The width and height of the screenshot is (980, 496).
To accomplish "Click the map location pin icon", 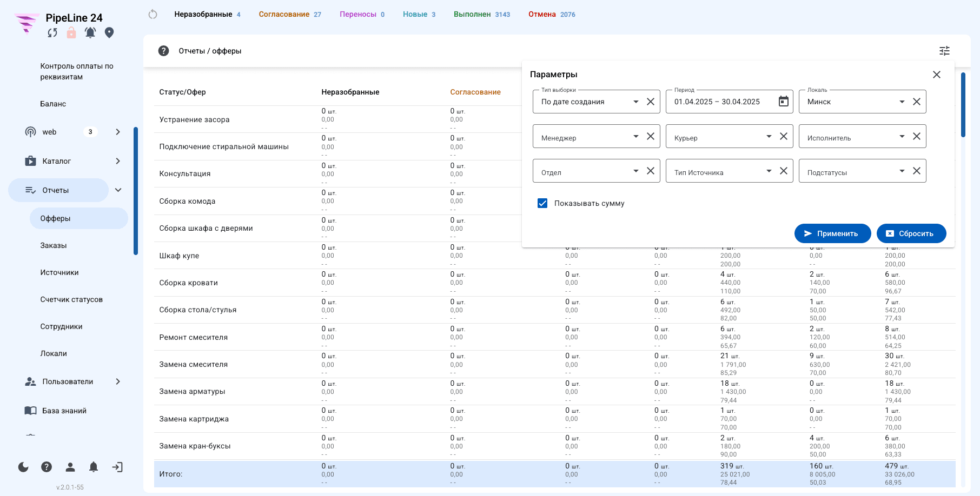I will 109,33.
